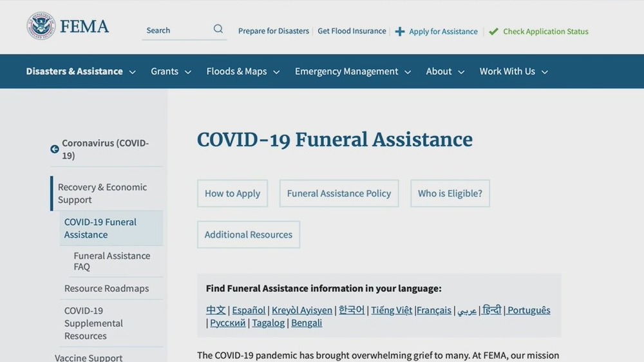The height and width of the screenshot is (362, 644).
Task: Click the Funeral Assistance Policy button
Action: [339, 193]
